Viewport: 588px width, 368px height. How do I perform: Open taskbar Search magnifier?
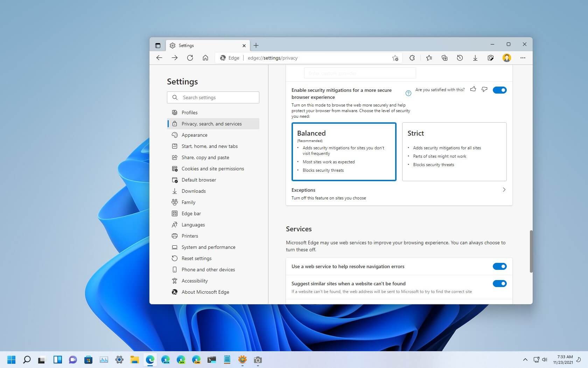tap(27, 360)
